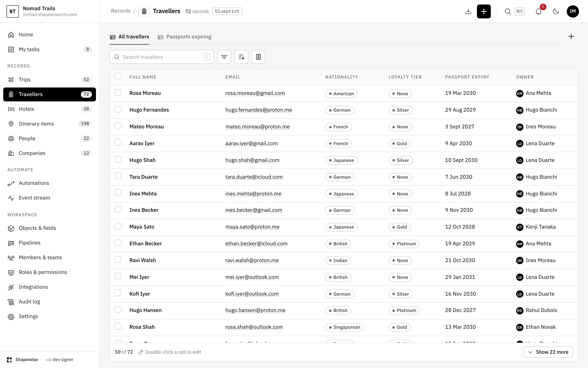588x368 pixels.
Task: Click the blueprint tag in header
Action: pyautogui.click(x=227, y=11)
